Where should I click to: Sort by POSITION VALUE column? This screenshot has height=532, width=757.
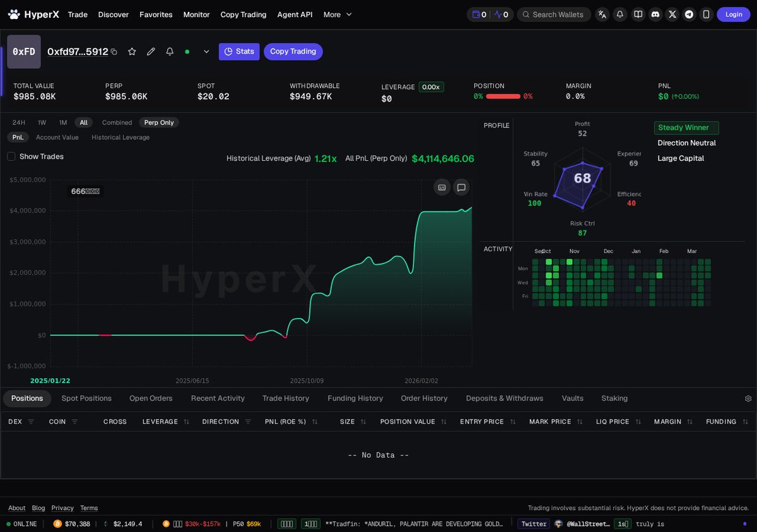[x=443, y=422]
